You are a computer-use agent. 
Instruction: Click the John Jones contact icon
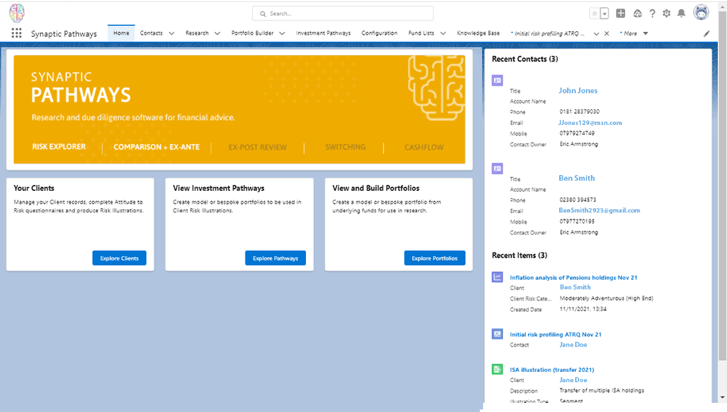pyautogui.click(x=497, y=80)
